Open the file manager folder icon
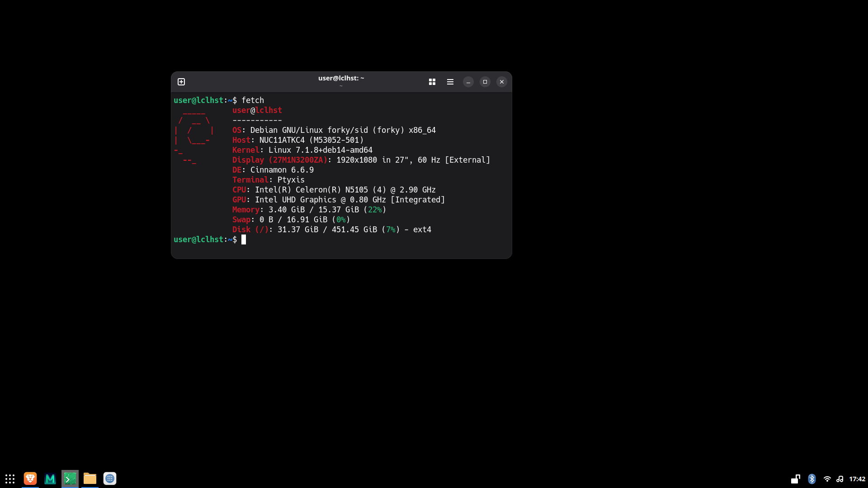 point(90,479)
